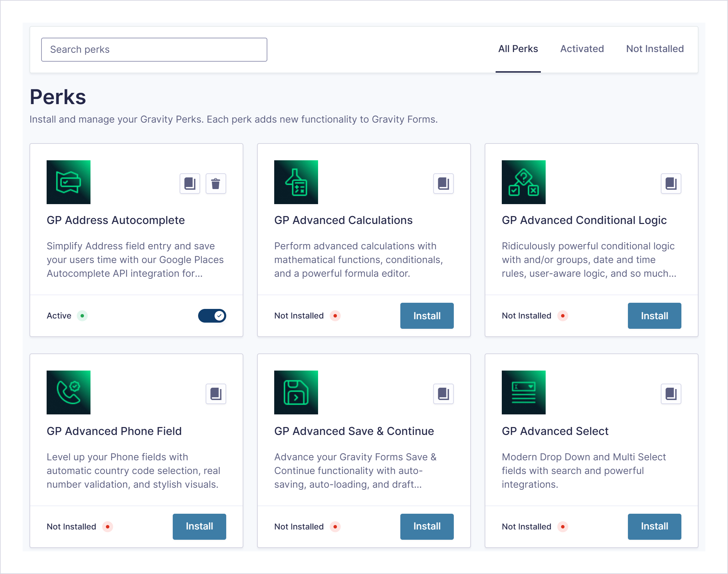Viewport: 728px width, 574px height.
Task: Click trash icon on GP Address Autocomplete
Action: (x=216, y=184)
